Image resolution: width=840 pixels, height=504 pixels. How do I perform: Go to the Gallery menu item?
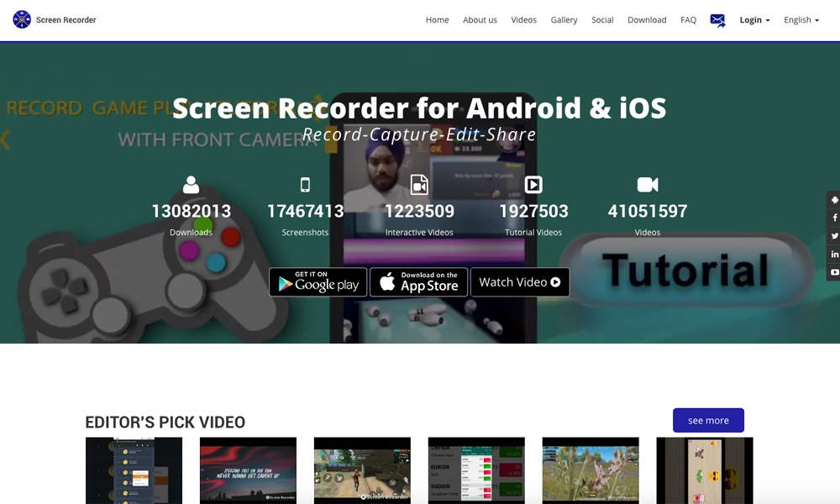tap(564, 20)
